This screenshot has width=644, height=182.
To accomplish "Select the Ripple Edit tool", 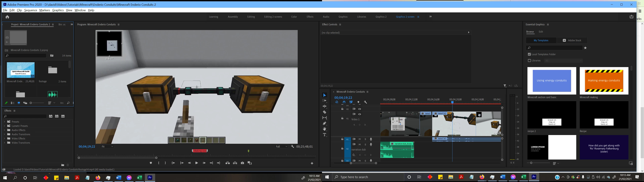I will pos(325,106).
